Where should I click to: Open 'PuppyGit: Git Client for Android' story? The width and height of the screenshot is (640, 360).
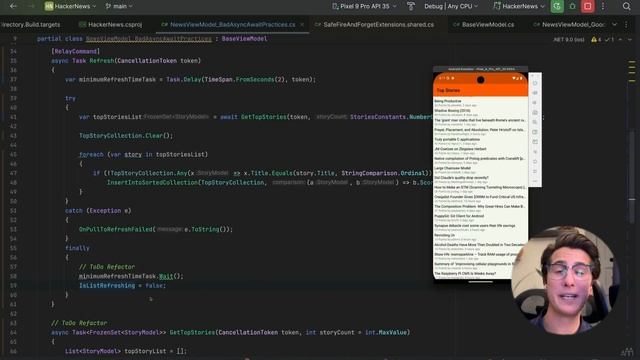pos(480,218)
